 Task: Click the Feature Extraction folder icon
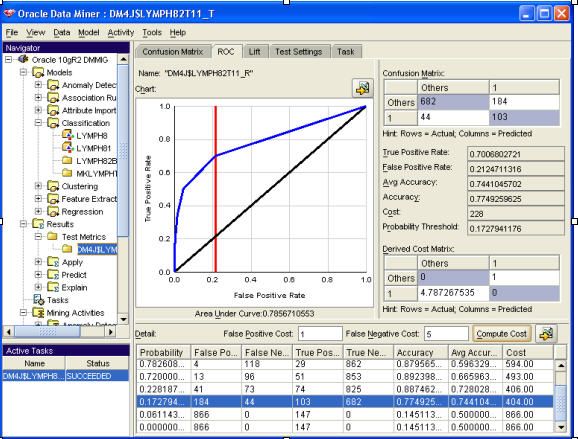coord(53,199)
